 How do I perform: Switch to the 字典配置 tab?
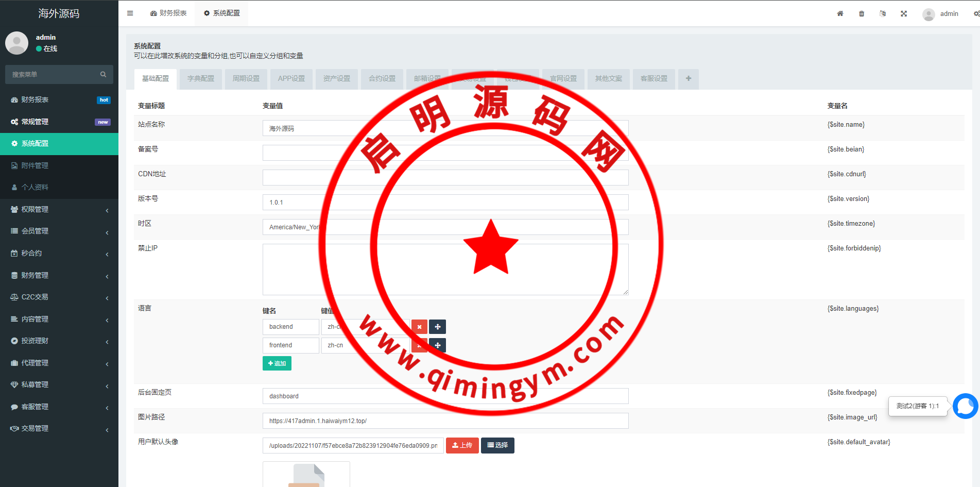point(201,79)
